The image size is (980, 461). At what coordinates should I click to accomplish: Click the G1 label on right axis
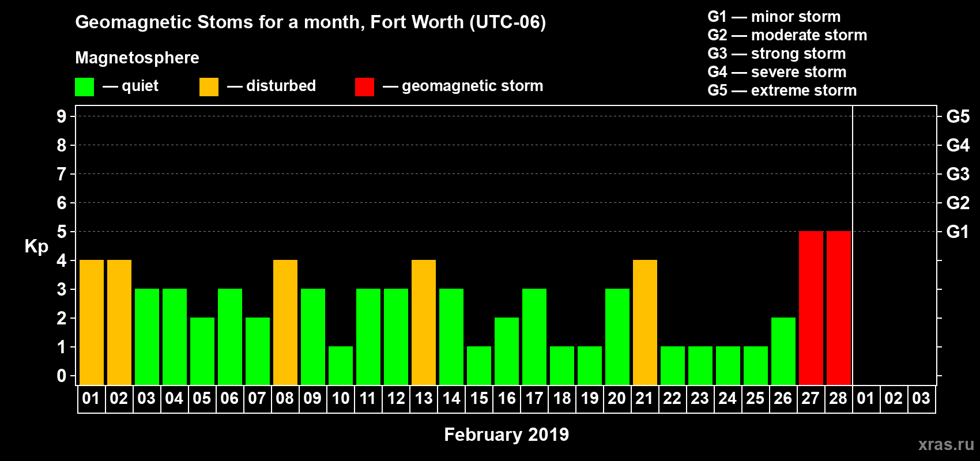(x=958, y=232)
